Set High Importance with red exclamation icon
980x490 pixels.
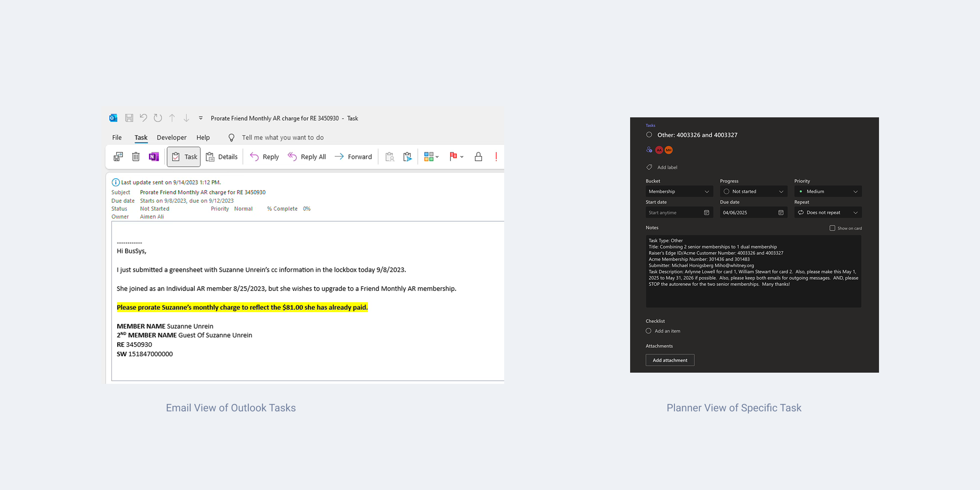tap(496, 156)
